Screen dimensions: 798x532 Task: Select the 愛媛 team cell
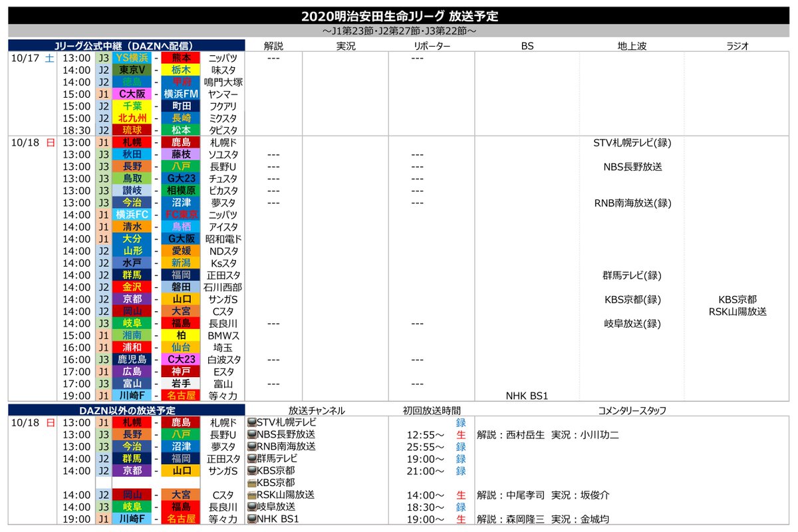[181, 251]
